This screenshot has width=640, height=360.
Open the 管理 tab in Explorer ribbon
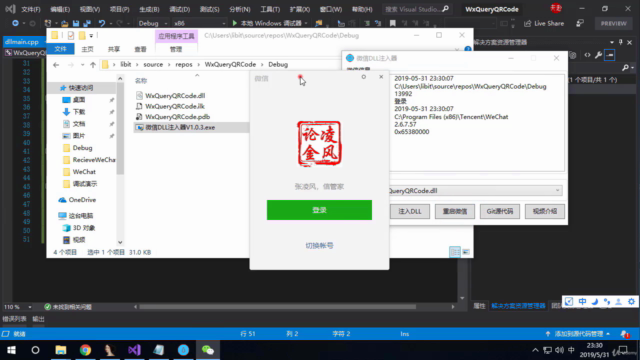[x=176, y=49]
